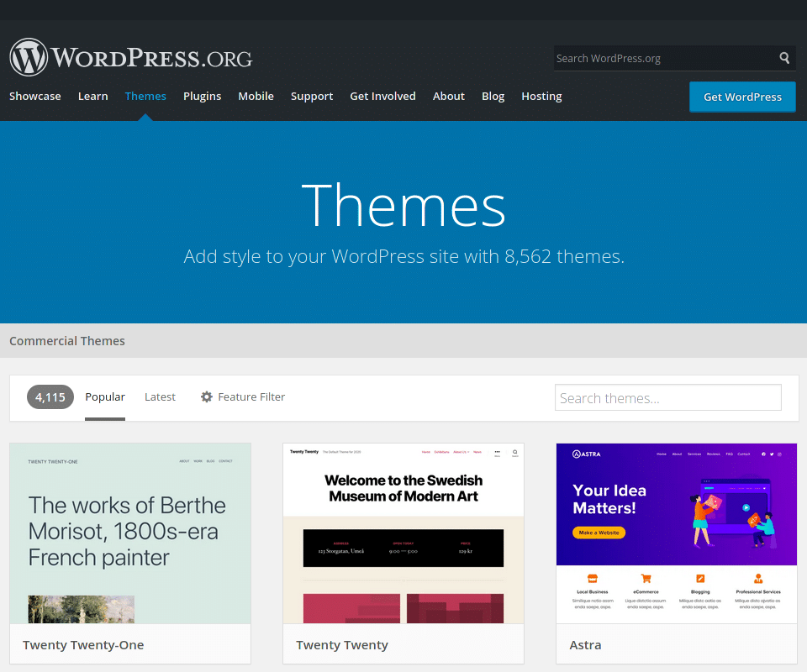This screenshot has width=807, height=672.
Task: Click the Search themes input field
Action: coord(667,397)
